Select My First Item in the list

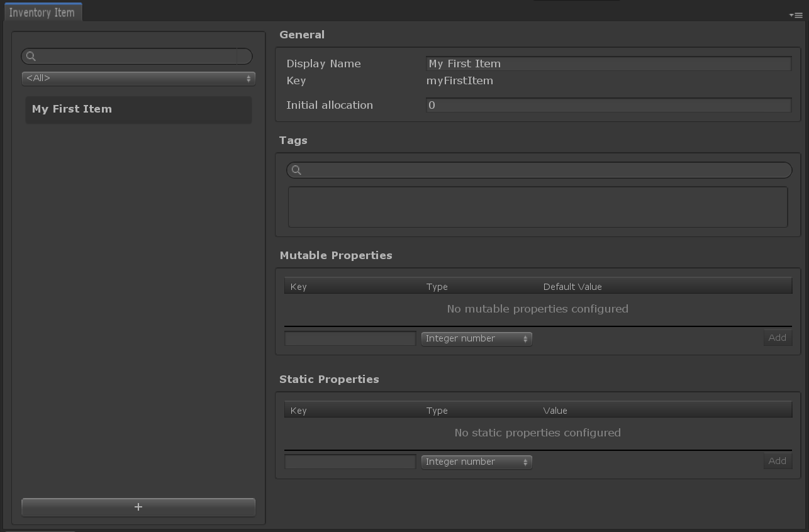[138, 109]
